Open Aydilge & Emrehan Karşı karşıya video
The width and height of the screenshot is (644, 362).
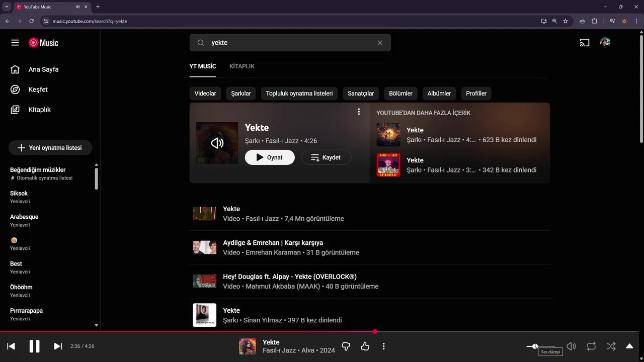click(370, 247)
